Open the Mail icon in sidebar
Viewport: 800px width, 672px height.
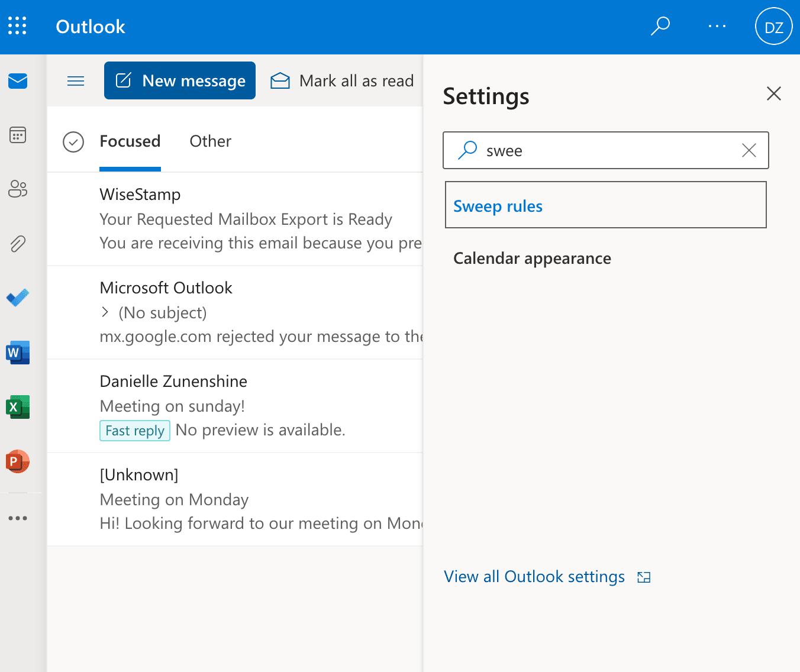coord(18,81)
